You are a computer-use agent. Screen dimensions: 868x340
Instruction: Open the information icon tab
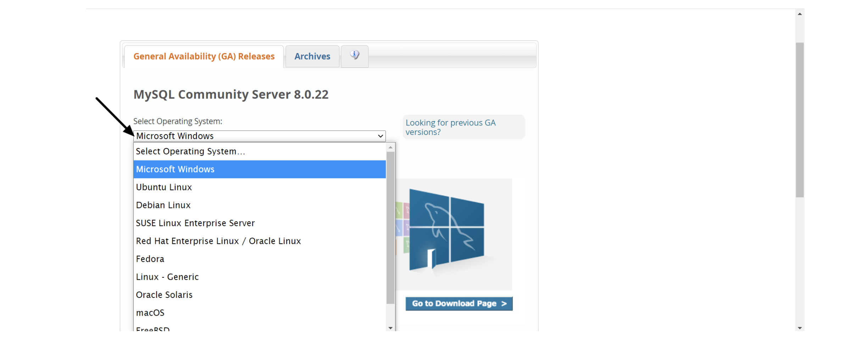[x=354, y=56]
